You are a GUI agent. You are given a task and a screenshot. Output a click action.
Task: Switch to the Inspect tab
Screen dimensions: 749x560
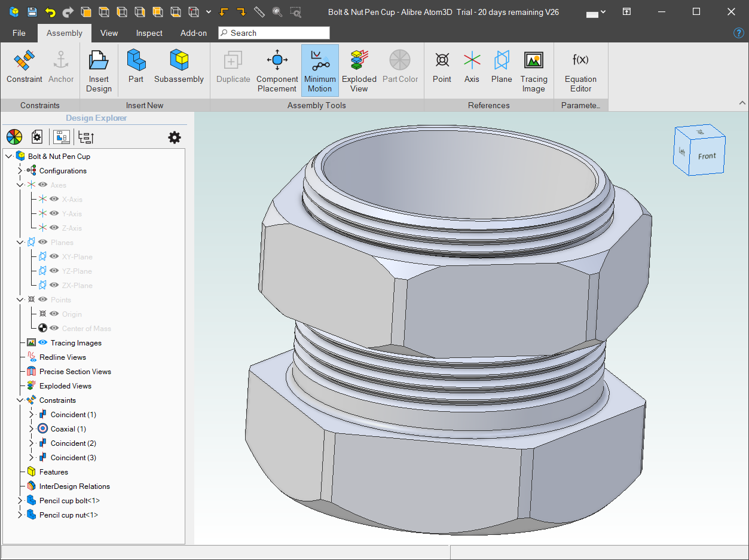(149, 33)
